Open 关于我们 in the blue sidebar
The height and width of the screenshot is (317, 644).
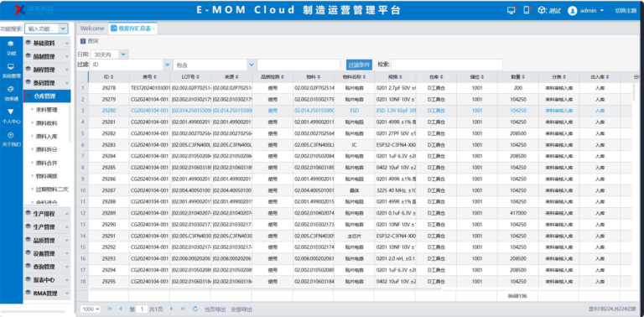click(x=11, y=139)
